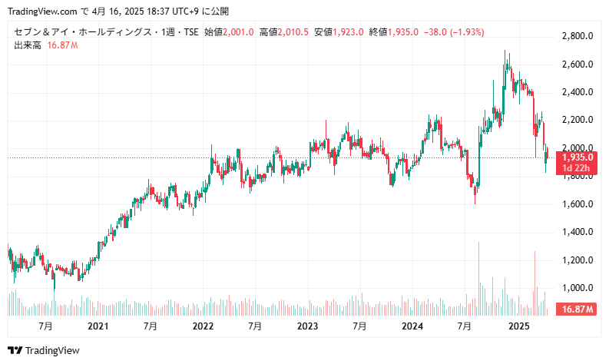Click the 高値 2,010.5 high value
Screen dimensions: 609x364
[284, 31]
